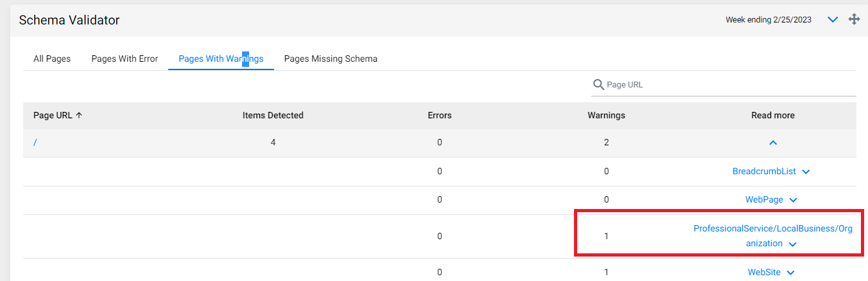Click the WebSite schema link

pos(764,273)
